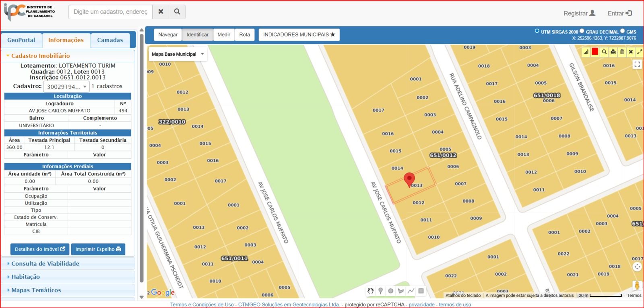The height and width of the screenshot is (308, 644).
Task: Click the IPC Instituto de Planejamento logo
Action: pos(29,12)
